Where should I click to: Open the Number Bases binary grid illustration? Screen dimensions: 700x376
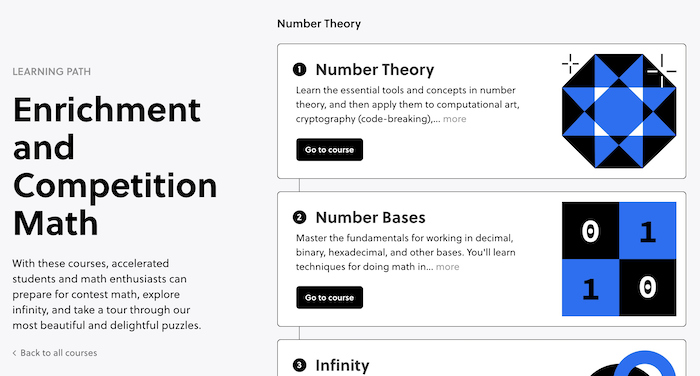pyautogui.click(x=619, y=259)
